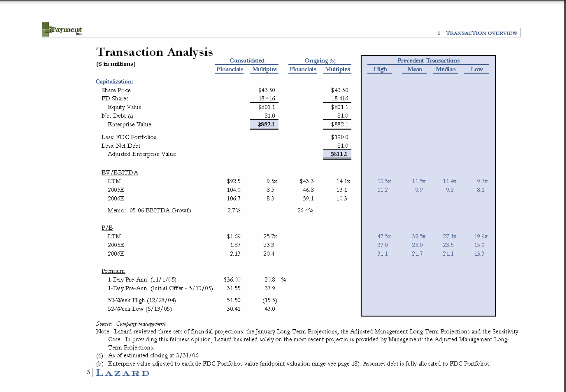Click the page number 5 marker
This screenshot has width=566, height=392.
(x=88, y=372)
